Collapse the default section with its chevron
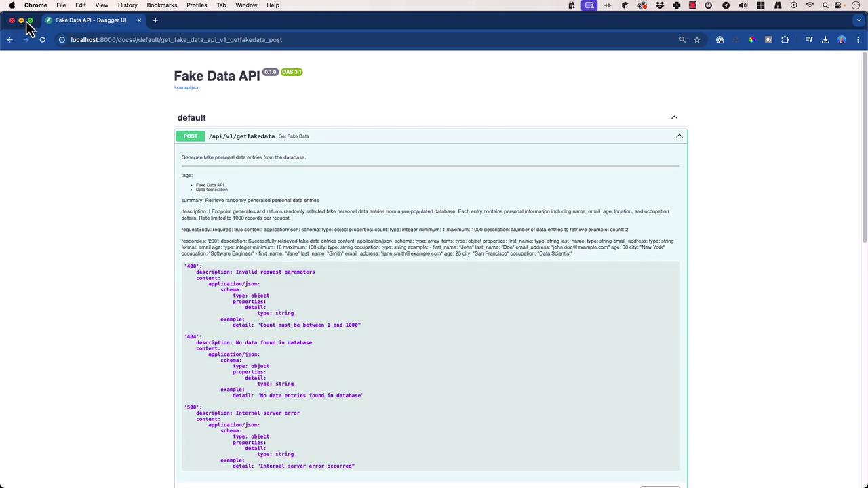The height and width of the screenshot is (488, 868). (674, 118)
